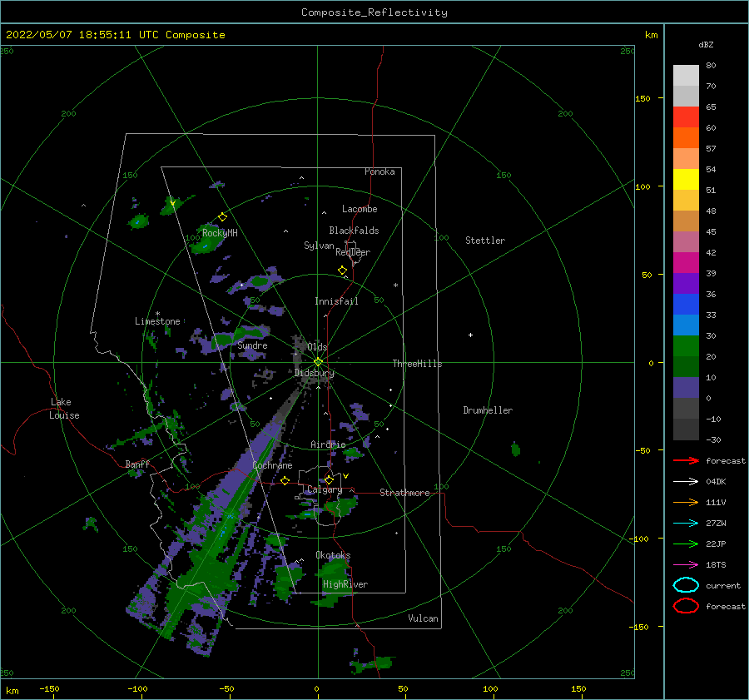Click the 80 dBZ light gray swatch

(686, 76)
